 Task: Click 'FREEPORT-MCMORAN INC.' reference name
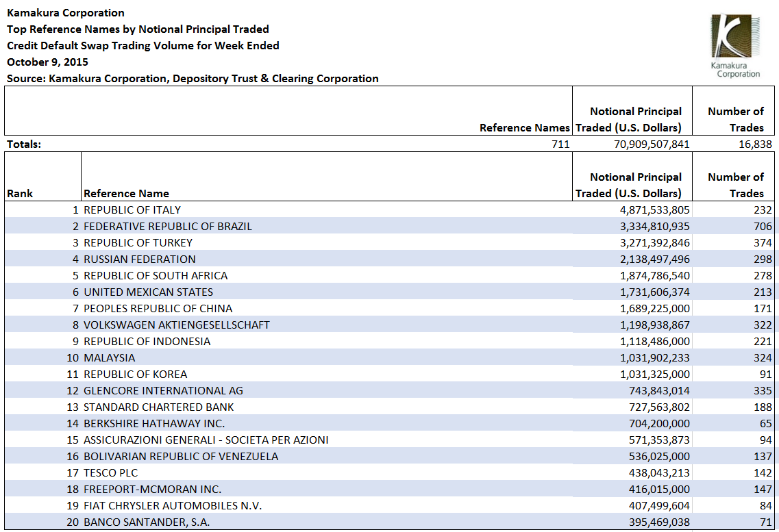[x=153, y=488]
